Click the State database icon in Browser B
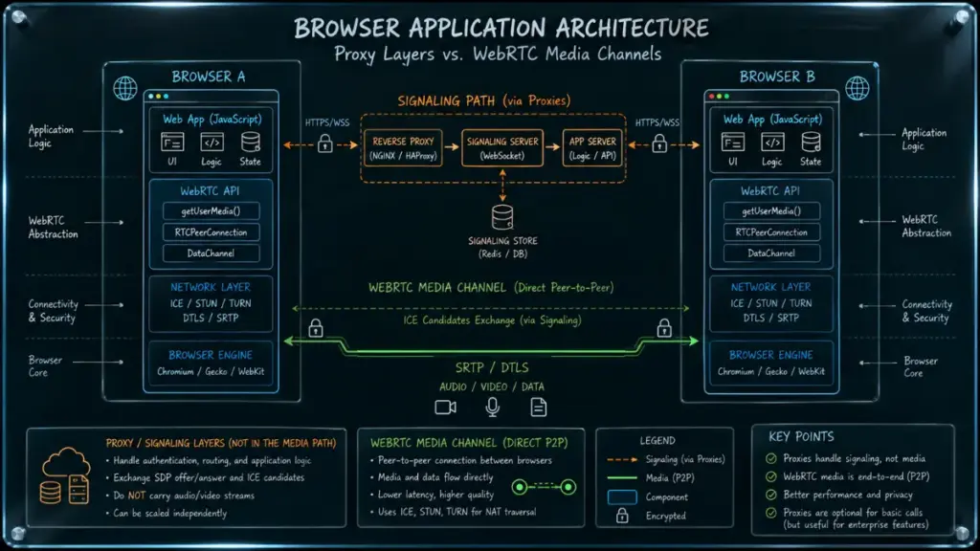 point(812,142)
